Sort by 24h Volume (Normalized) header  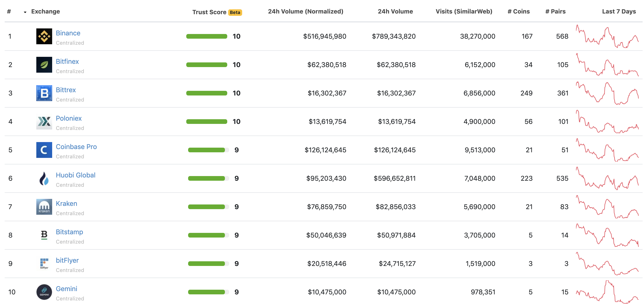point(305,11)
